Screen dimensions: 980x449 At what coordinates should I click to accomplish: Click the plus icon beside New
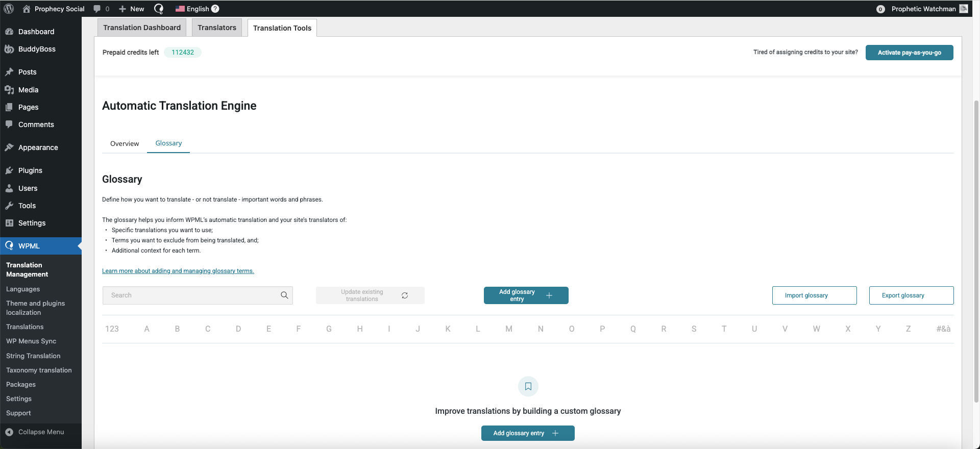click(122, 9)
